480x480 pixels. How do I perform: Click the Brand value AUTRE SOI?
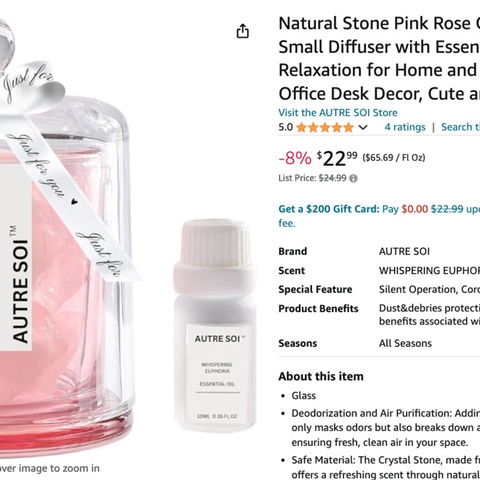click(404, 251)
